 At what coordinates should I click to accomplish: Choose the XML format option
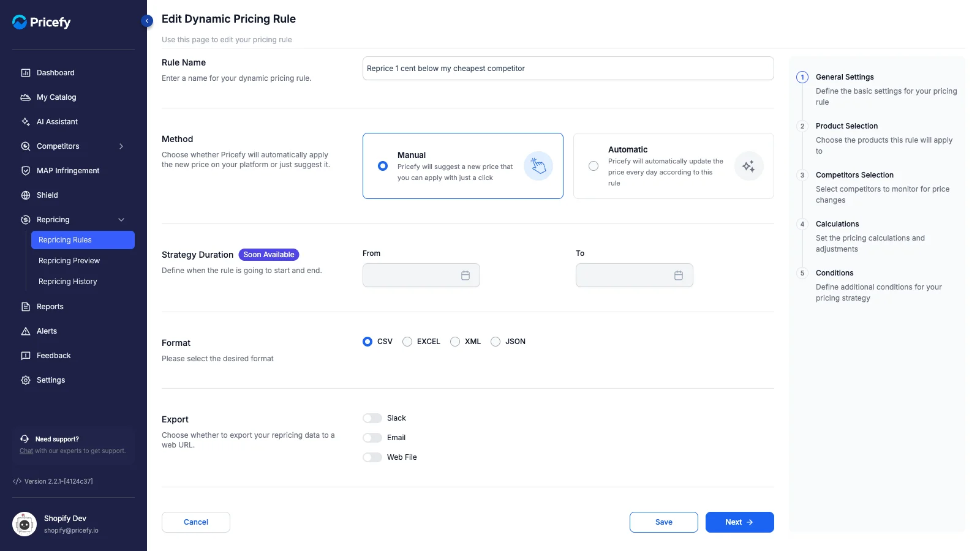coord(455,342)
